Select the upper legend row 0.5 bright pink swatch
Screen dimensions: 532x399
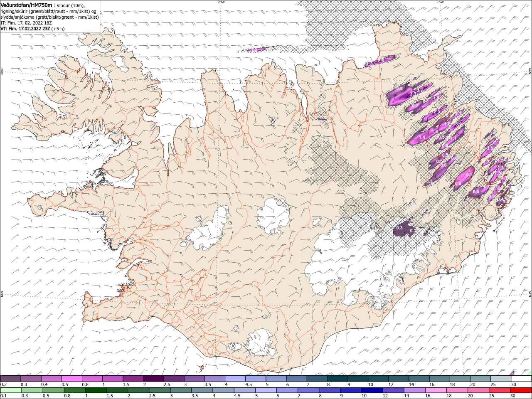71,378
